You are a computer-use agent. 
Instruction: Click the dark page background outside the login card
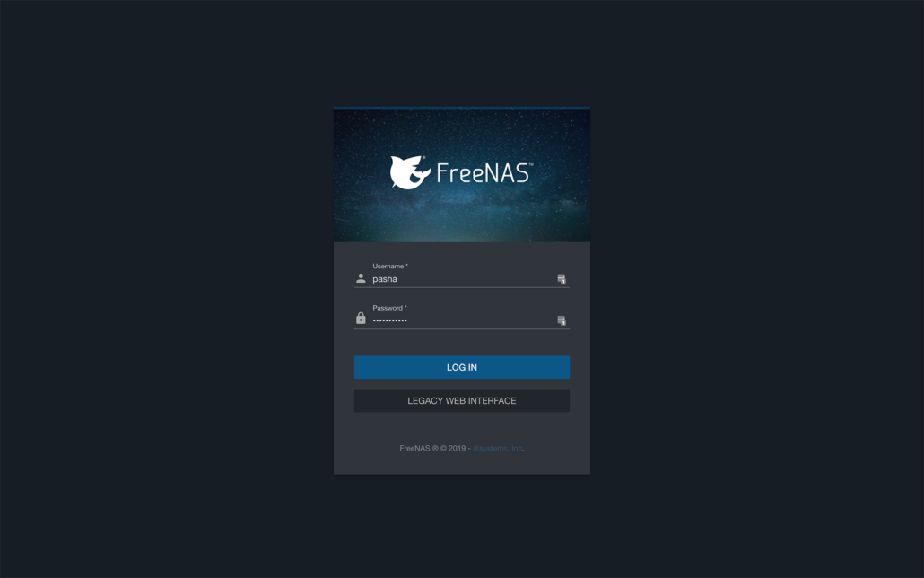pyautogui.click(x=165, y=289)
